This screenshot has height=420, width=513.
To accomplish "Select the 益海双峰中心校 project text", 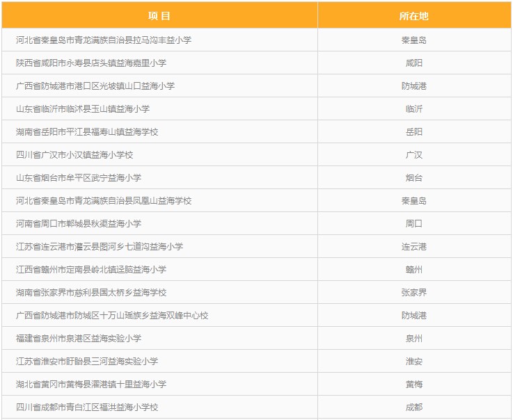I will click(x=112, y=316).
